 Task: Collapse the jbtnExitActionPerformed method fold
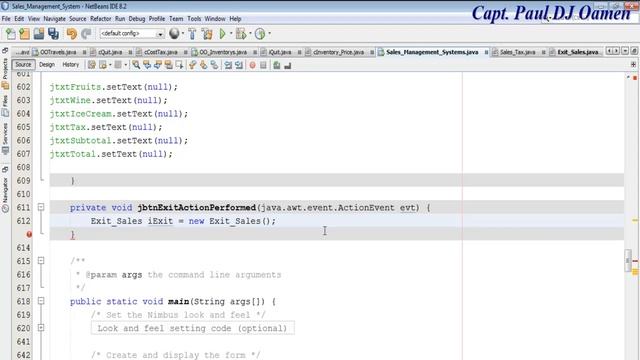(41, 207)
